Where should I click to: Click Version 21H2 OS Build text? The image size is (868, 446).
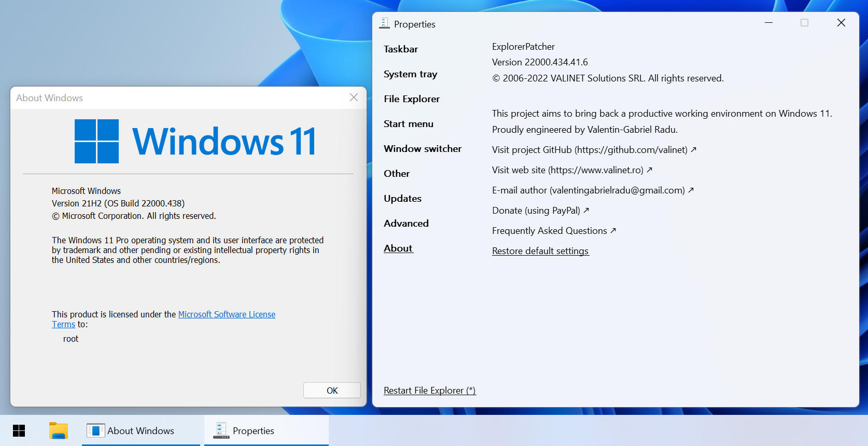coord(118,203)
